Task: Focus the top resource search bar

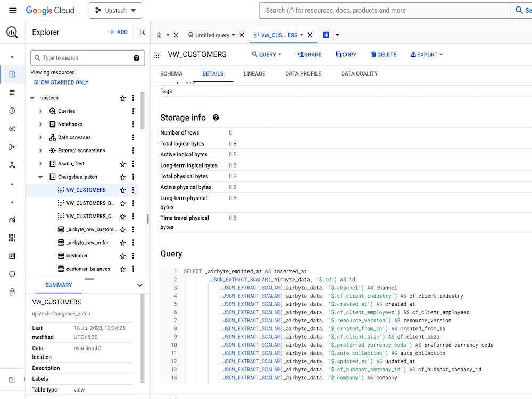Action: point(385,11)
